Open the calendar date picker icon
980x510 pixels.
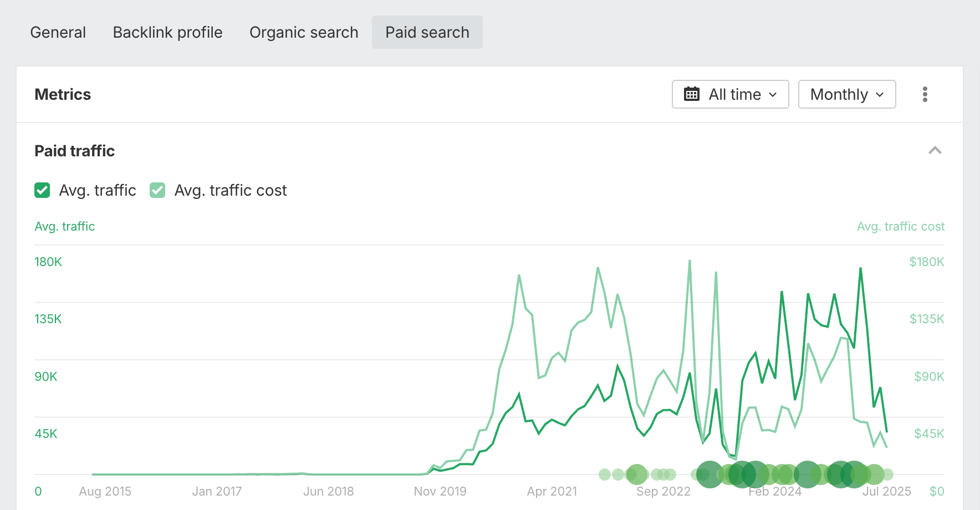[x=692, y=94]
